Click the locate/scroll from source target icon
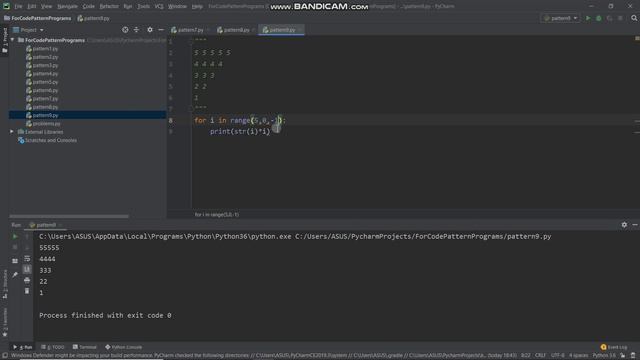Screen dimensions: 640x360 point(125,30)
